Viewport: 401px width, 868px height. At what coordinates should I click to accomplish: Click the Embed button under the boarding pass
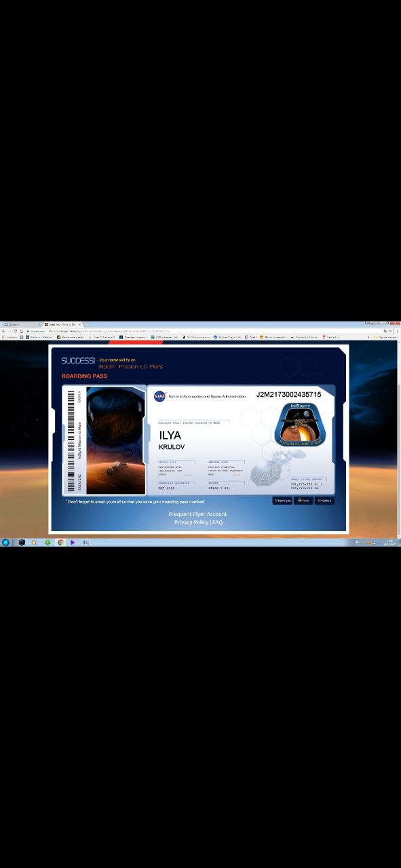tap(324, 500)
